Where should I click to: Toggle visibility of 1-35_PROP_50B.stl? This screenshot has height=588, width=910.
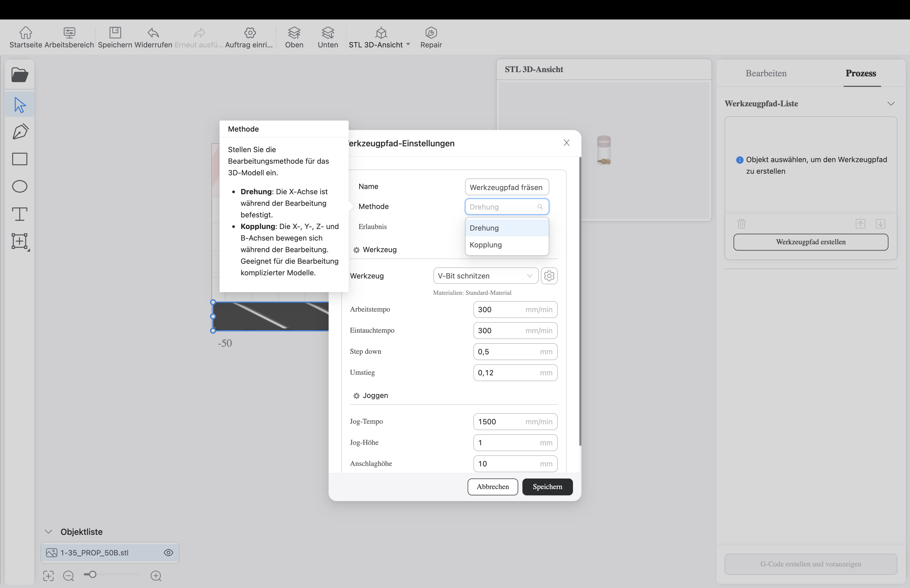click(169, 552)
